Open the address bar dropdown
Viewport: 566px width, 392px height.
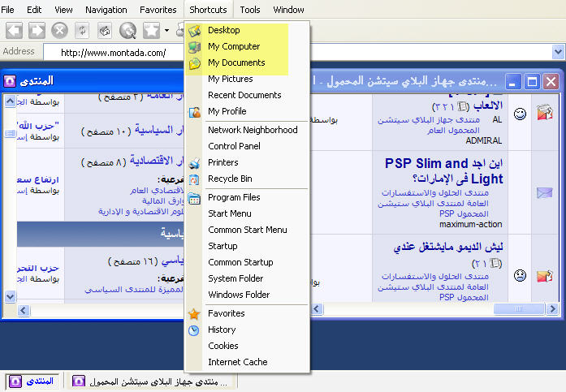click(558, 52)
